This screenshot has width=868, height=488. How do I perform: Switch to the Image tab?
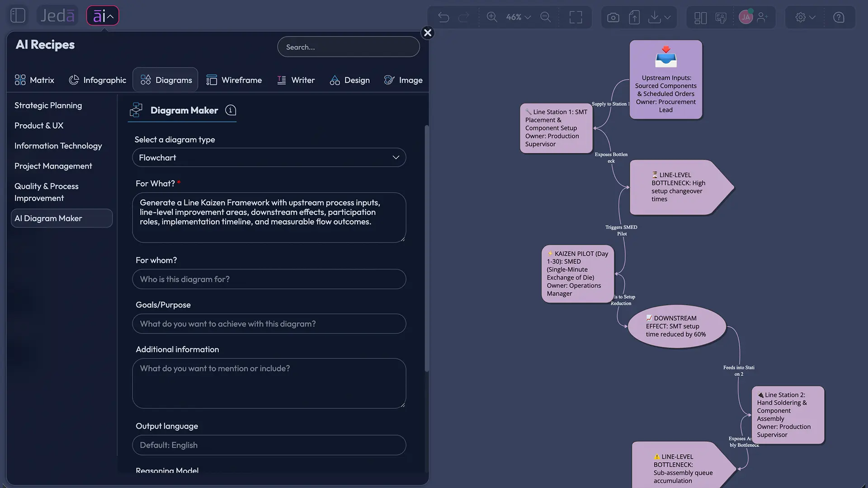[x=403, y=80]
